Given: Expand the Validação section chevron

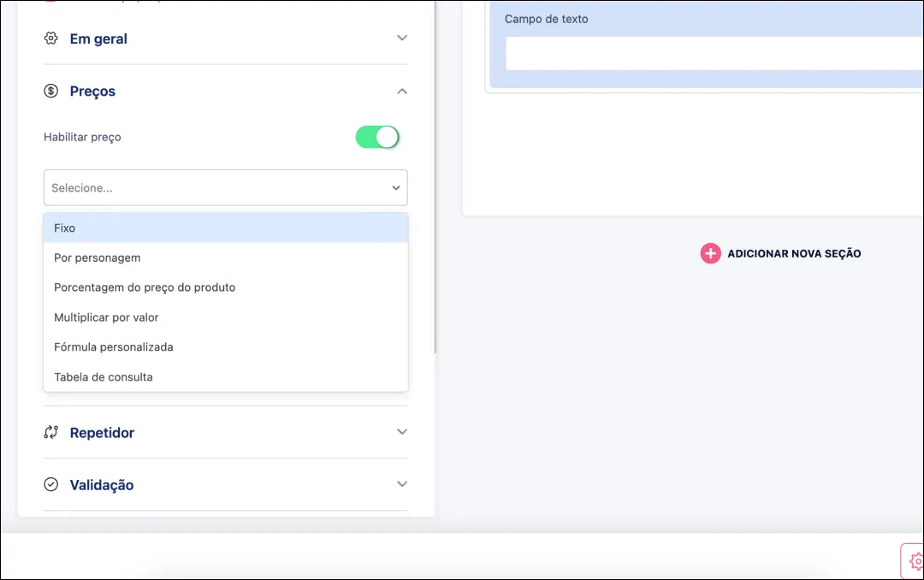Looking at the screenshot, I should coord(402,484).
